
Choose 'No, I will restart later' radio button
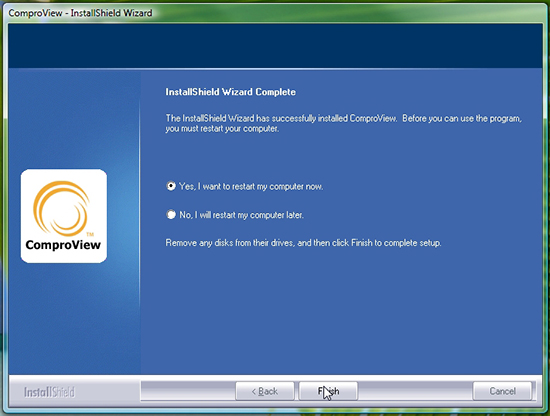point(171,214)
